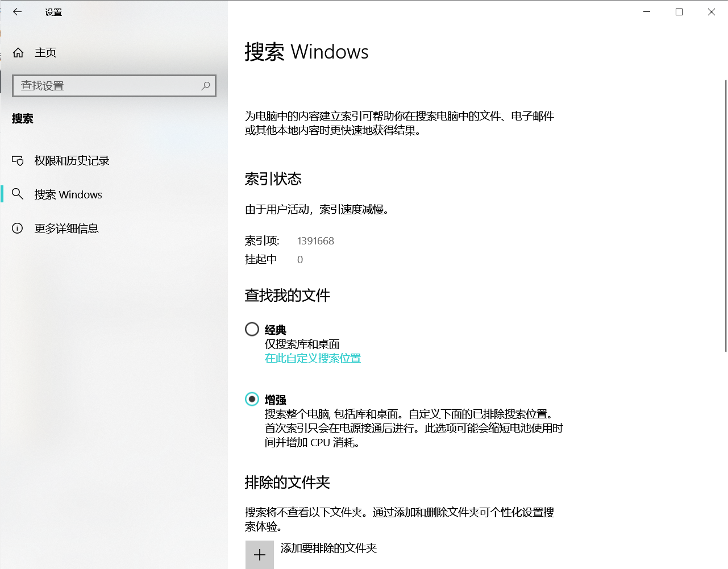Click the info icon beside 更多详细信息
The image size is (728, 569).
18,229
